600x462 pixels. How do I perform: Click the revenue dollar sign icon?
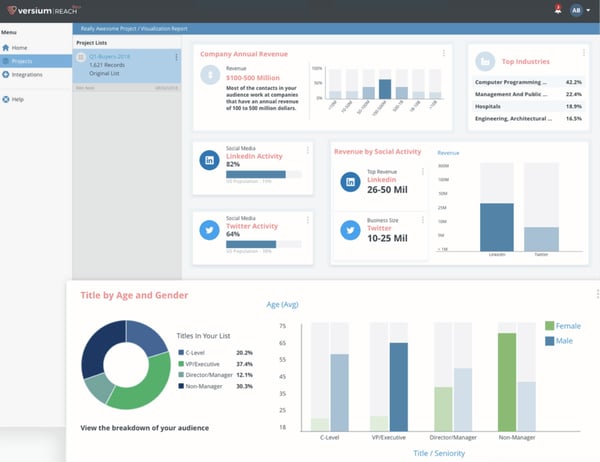click(x=211, y=74)
